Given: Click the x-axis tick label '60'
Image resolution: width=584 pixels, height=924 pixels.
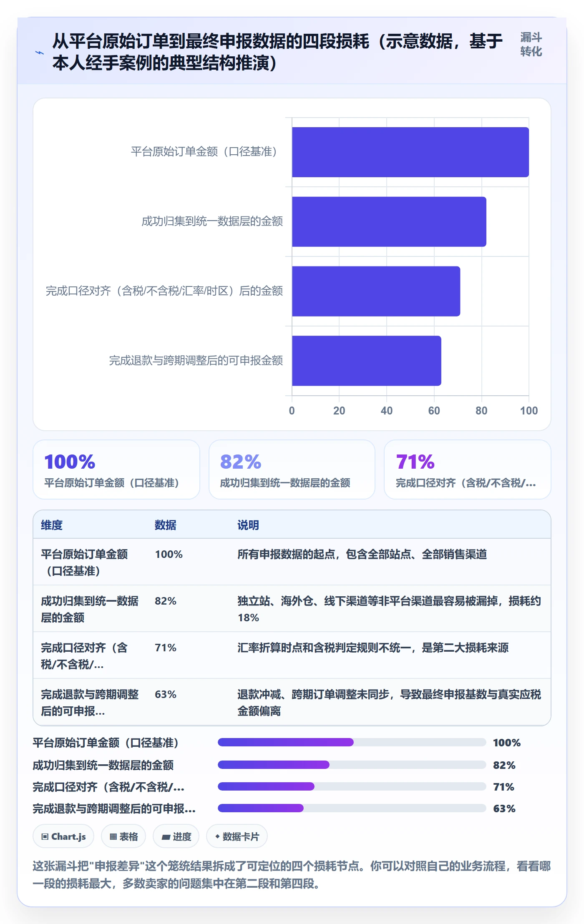Looking at the screenshot, I should pos(434,411).
